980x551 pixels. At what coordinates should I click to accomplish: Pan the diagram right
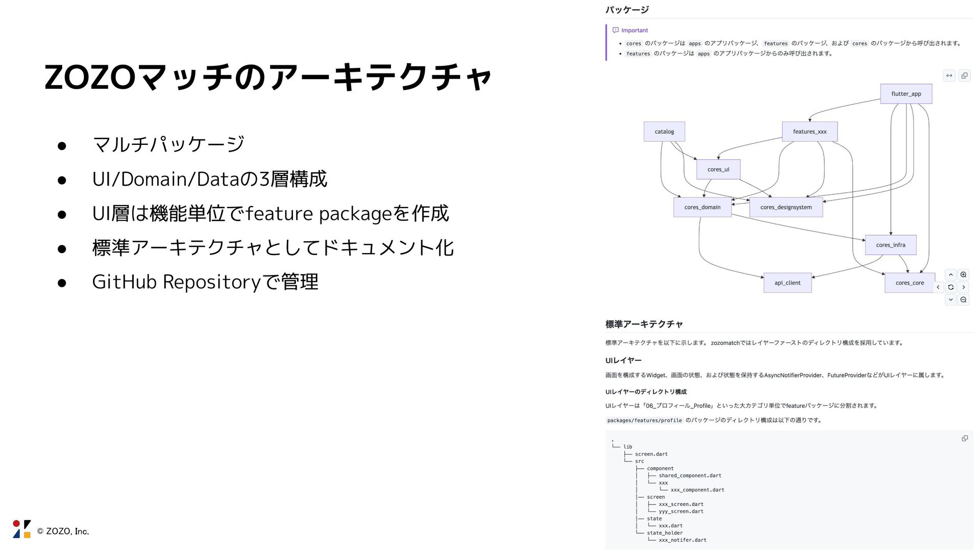pyautogui.click(x=963, y=287)
